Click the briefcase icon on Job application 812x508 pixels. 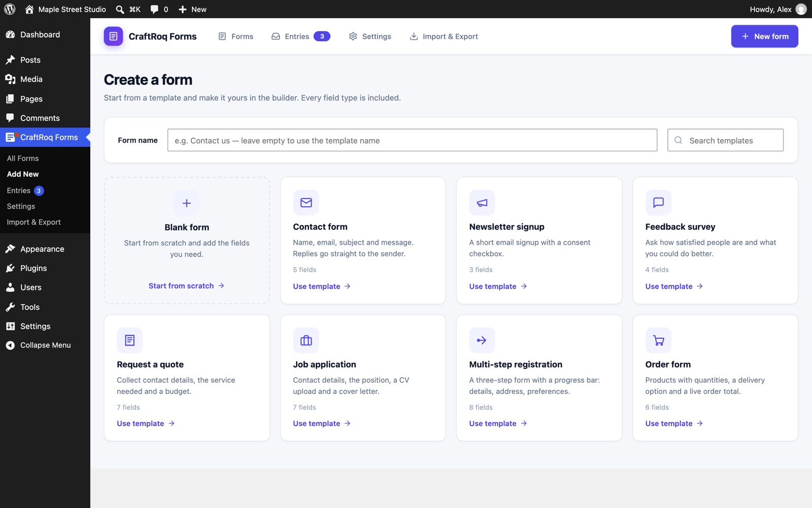306,340
